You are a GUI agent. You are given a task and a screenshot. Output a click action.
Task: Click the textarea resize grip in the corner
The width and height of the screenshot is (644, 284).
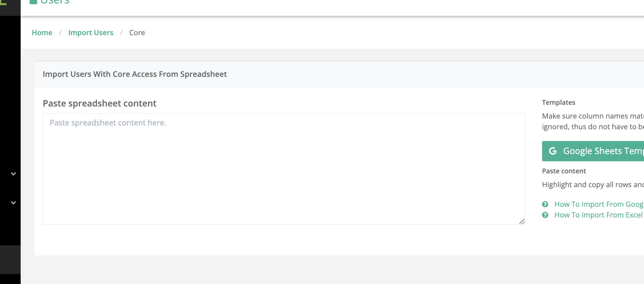coord(522,222)
